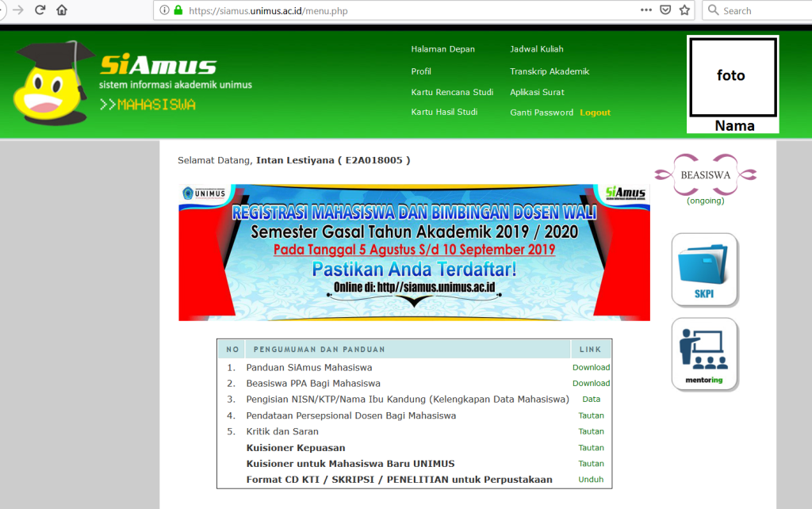Reload the page with the refresh icon
This screenshot has width=812, height=509.
(40, 10)
